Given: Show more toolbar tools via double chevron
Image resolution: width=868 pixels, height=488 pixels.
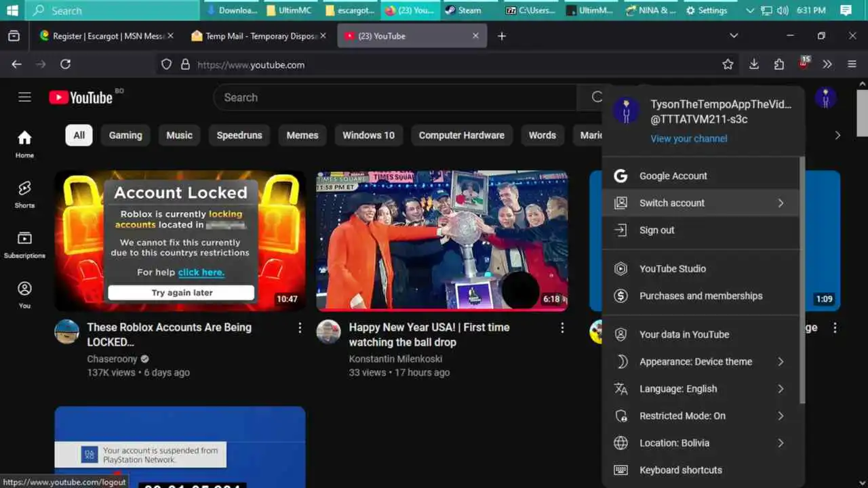Looking at the screenshot, I should (827, 64).
